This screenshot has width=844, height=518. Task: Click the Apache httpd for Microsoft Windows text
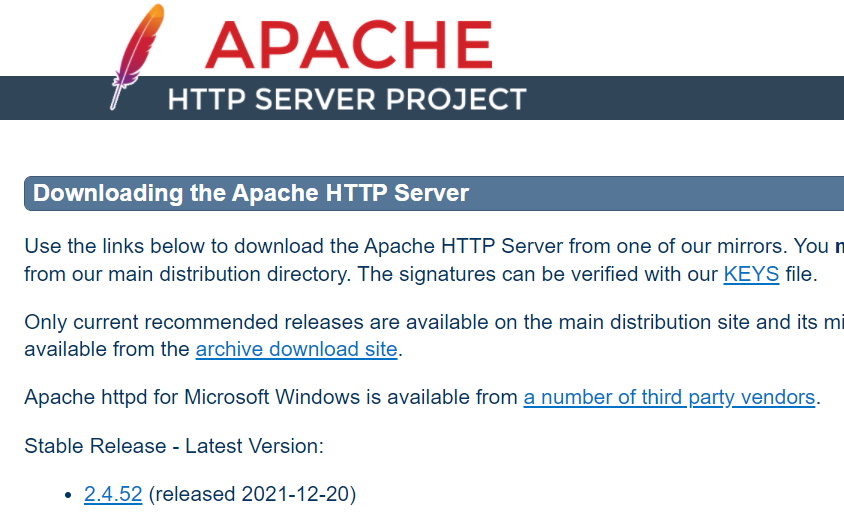[192, 397]
